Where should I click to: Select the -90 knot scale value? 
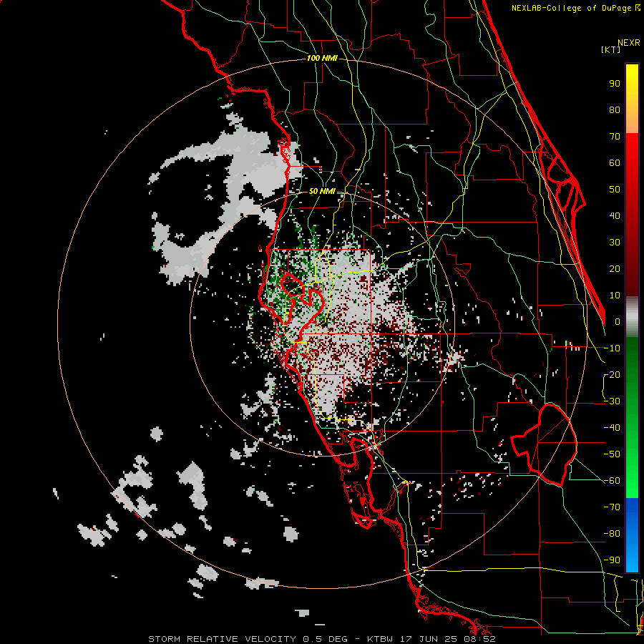[612, 560]
